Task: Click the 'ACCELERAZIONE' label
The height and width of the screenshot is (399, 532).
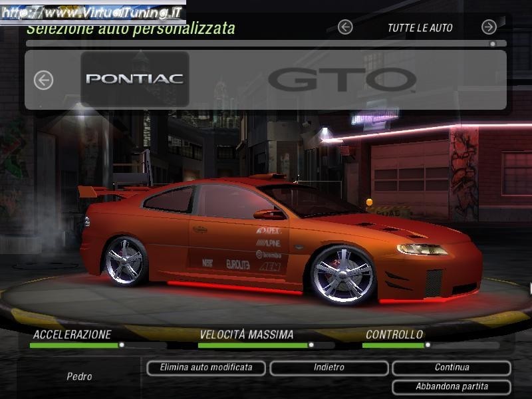Action: 72,334
